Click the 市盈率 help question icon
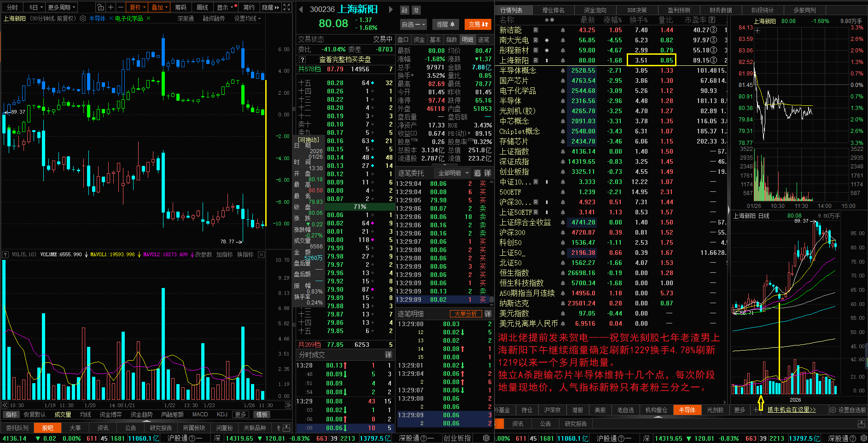 (712, 20)
